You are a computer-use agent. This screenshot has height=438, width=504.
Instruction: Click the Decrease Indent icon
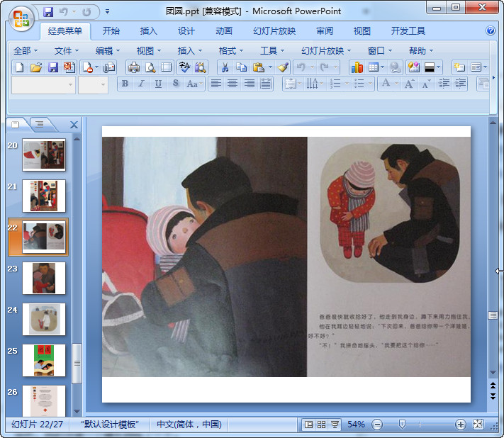pos(444,84)
